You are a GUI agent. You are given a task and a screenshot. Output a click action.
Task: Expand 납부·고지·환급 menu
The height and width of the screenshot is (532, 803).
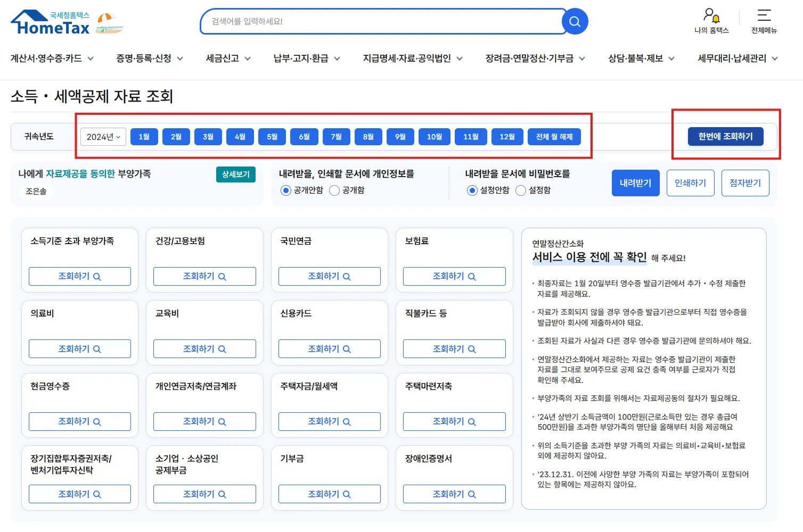307,59
